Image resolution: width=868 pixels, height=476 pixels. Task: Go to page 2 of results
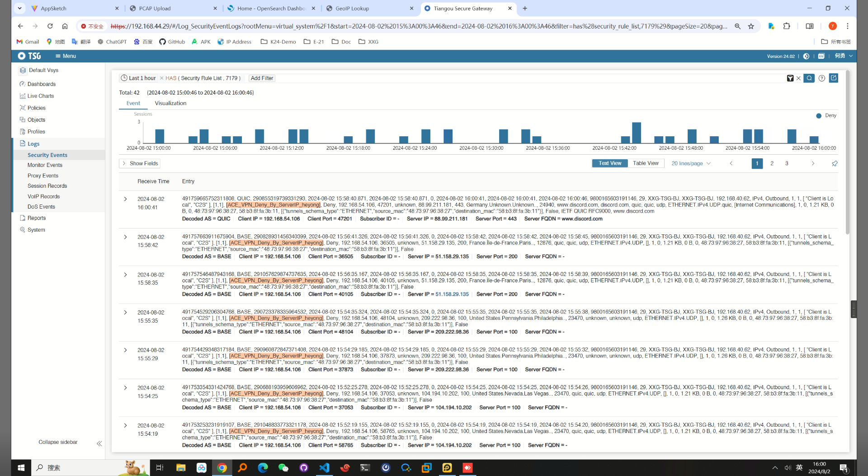pyautogui.click(x=772, y=163)
